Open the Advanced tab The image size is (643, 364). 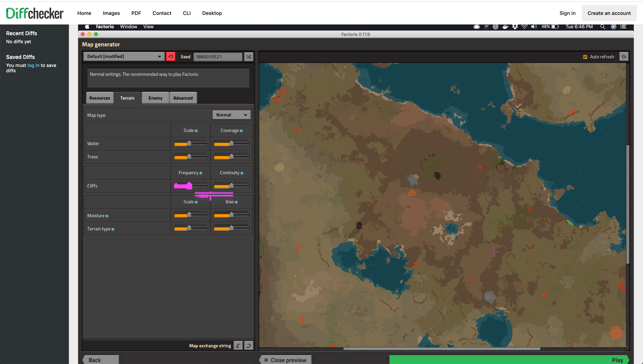pyautogui.click(x=183, y=98)
